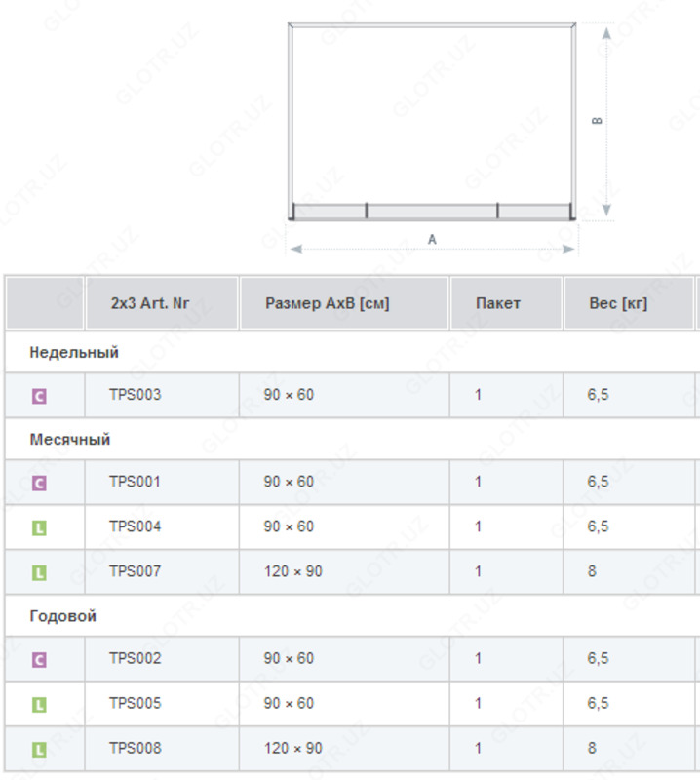The height and width of the screenshot is (780, 700).
Task: Click the purple C icon beside TPS001
Action: coord(39,483)
